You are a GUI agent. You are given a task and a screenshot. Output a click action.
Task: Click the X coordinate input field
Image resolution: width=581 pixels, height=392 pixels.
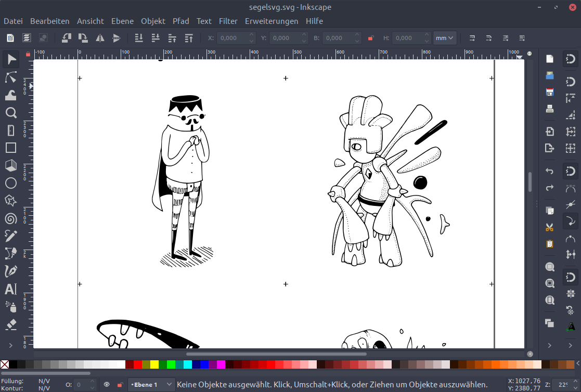tap(232, 38)
